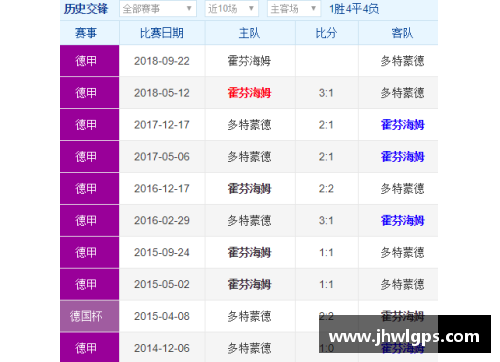Click home team 霍芬海姆 on 2015-09-24

(249, 252)
